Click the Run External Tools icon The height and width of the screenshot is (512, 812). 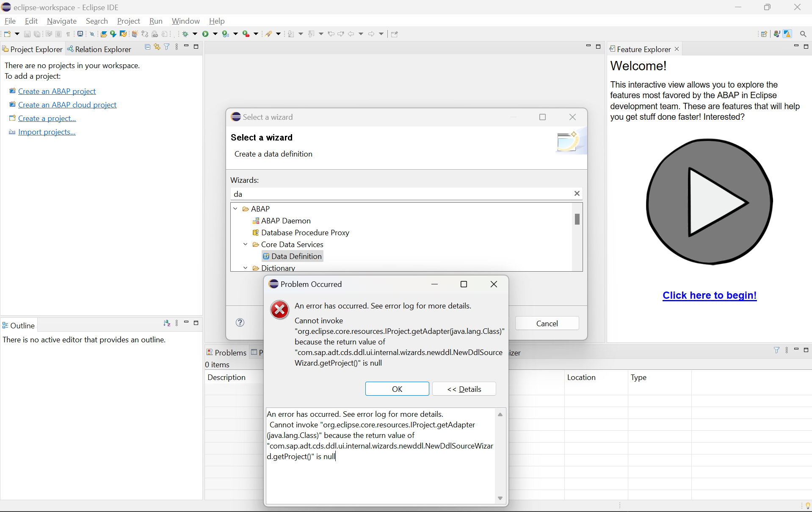246,34
